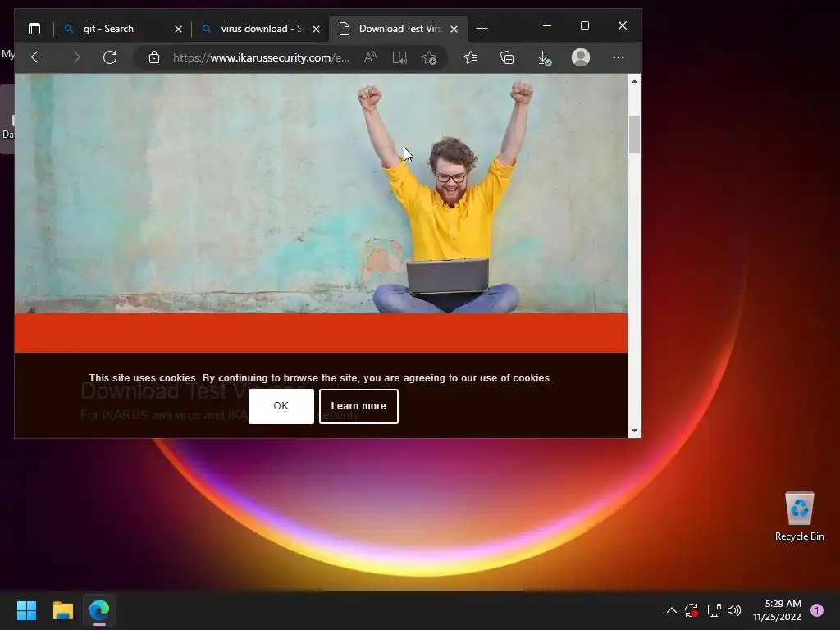The height and width of the screenshot is (630, 840).
Task: Open network settings from the tray
Action: coord(714,610)
